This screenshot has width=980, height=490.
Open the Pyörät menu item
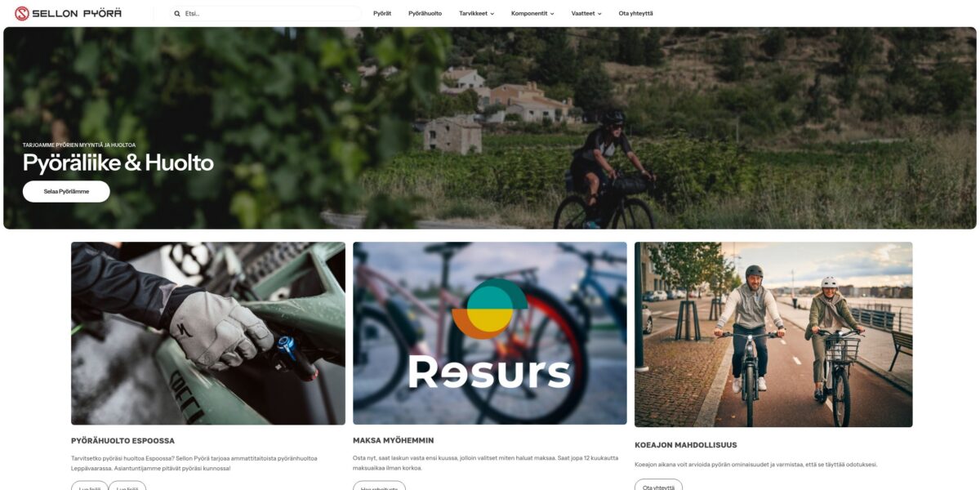pyautogui.click(x=382, y=13)
